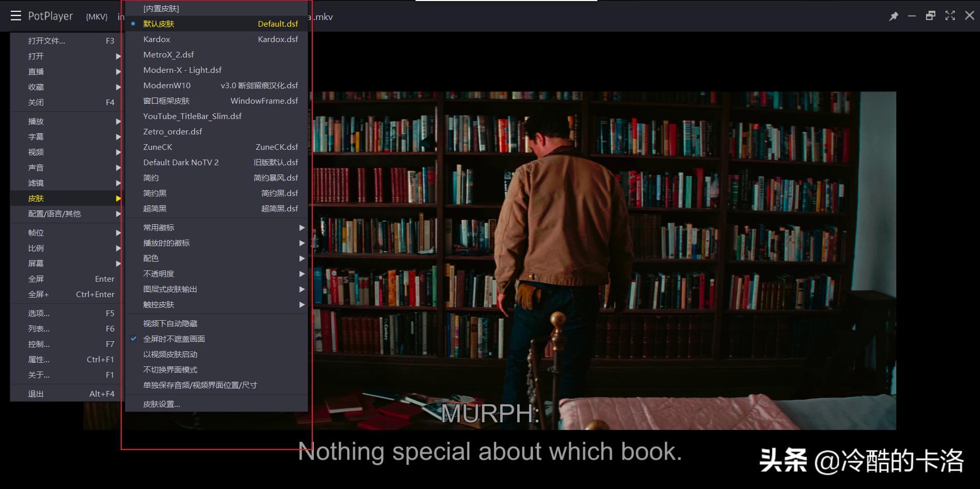Enable 不切换界面模式 option
Viewport: 980px width, 489px height.
tap(216, 369)
